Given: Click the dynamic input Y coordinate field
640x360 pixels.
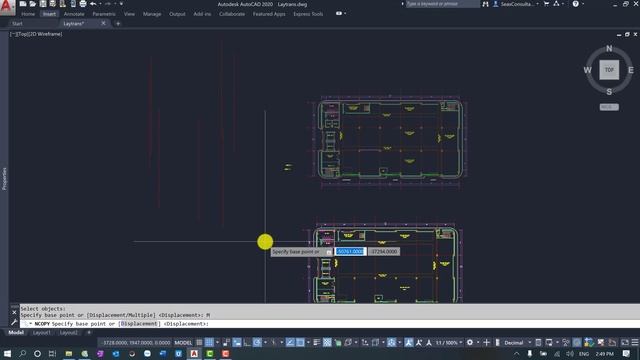Looking at the screenshot, I should 384,251.
